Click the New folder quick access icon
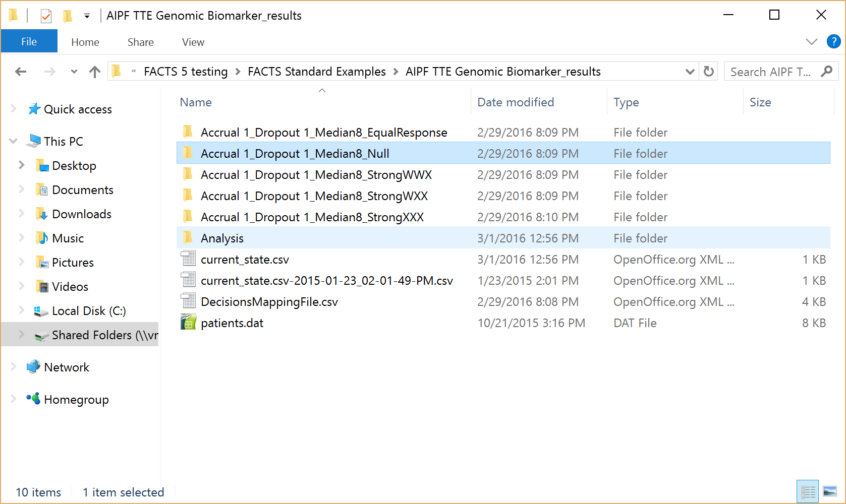 67,16
